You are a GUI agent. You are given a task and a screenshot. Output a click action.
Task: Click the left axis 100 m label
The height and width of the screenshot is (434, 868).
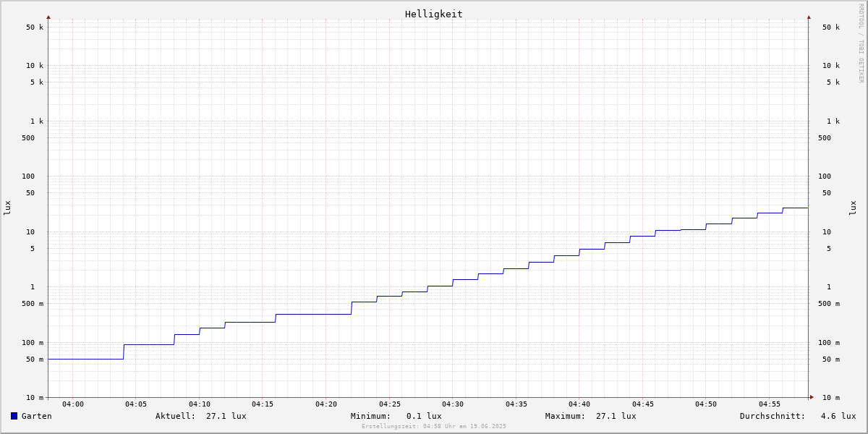pyautogui.click(x=33, y=343)
